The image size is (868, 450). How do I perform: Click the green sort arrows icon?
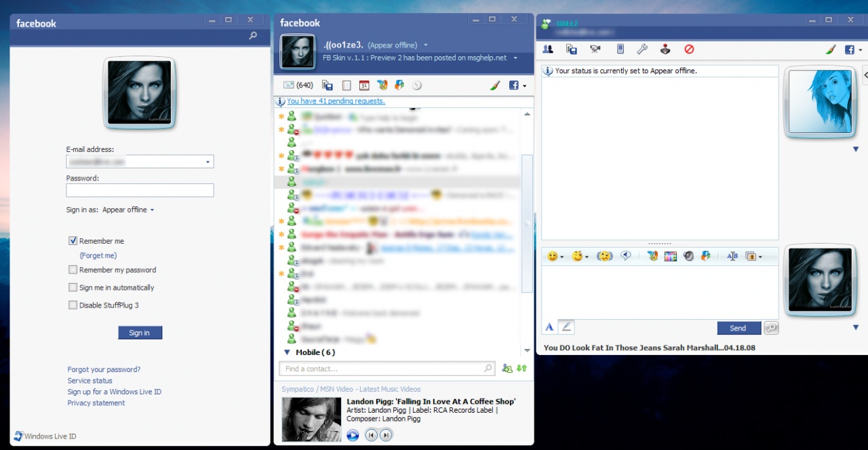pyautogui.click(x=521, y=369)
